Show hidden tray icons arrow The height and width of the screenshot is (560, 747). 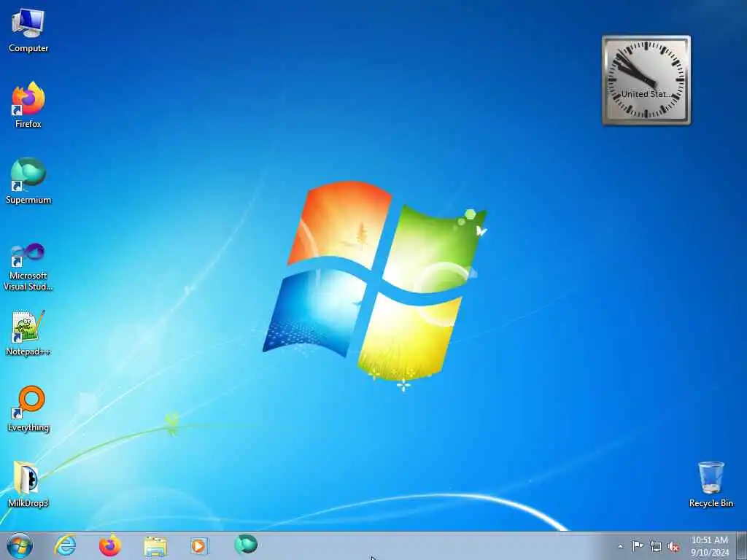point(620,547)
